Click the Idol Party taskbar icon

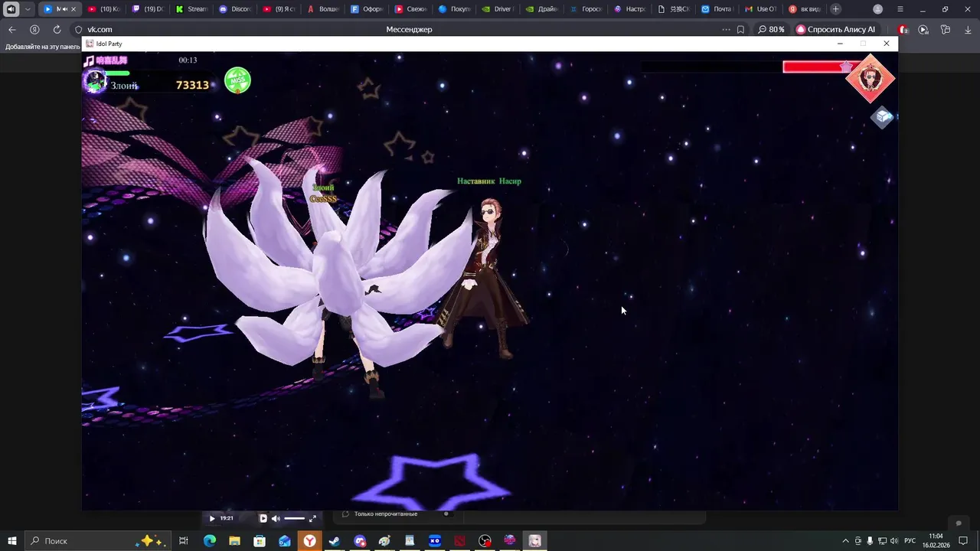[535, 541]
